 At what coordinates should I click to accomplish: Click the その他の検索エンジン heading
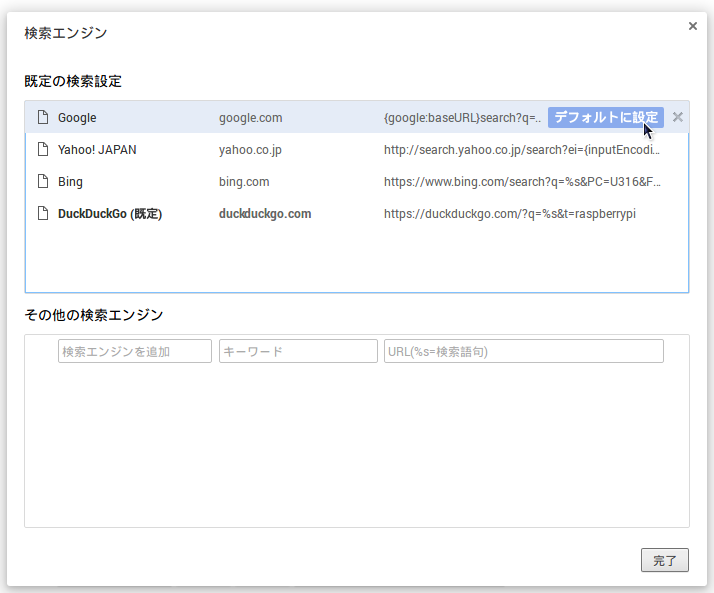pos(94,315)
